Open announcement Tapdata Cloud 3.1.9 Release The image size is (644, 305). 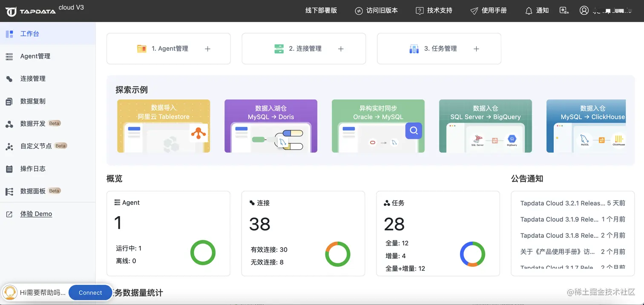[x=573, y=219]
